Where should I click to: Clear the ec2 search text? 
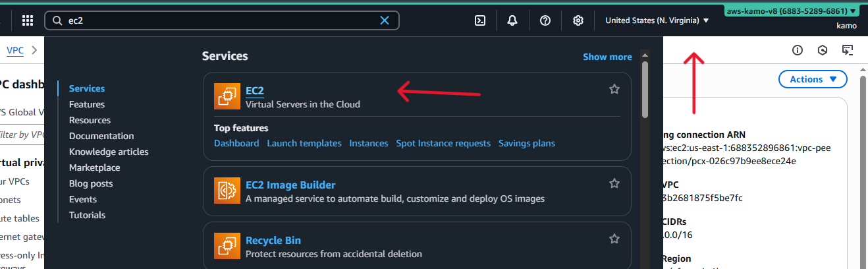point(385,20)
